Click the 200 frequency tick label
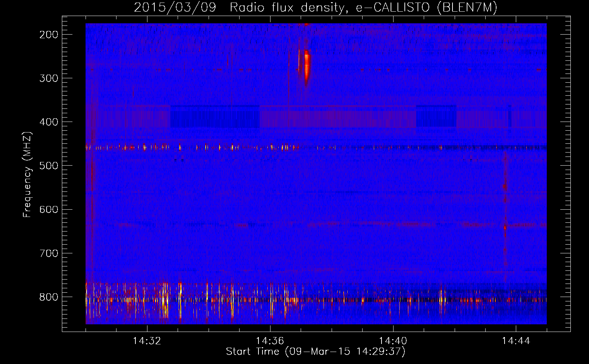Image resolution: width=589 pixels, height=364 pixels. (49, 35)
